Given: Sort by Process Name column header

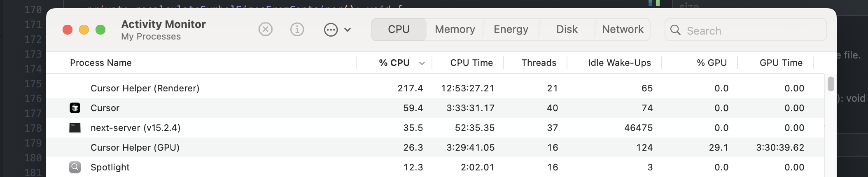Looking at the screenshot, I should (101, 63).
